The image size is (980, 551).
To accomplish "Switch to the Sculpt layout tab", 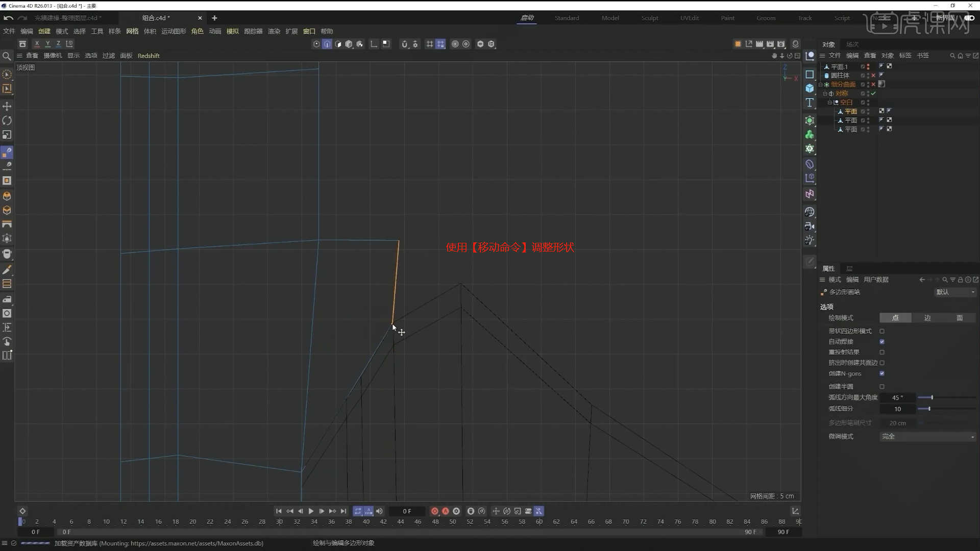I will (x=650, y=18).
